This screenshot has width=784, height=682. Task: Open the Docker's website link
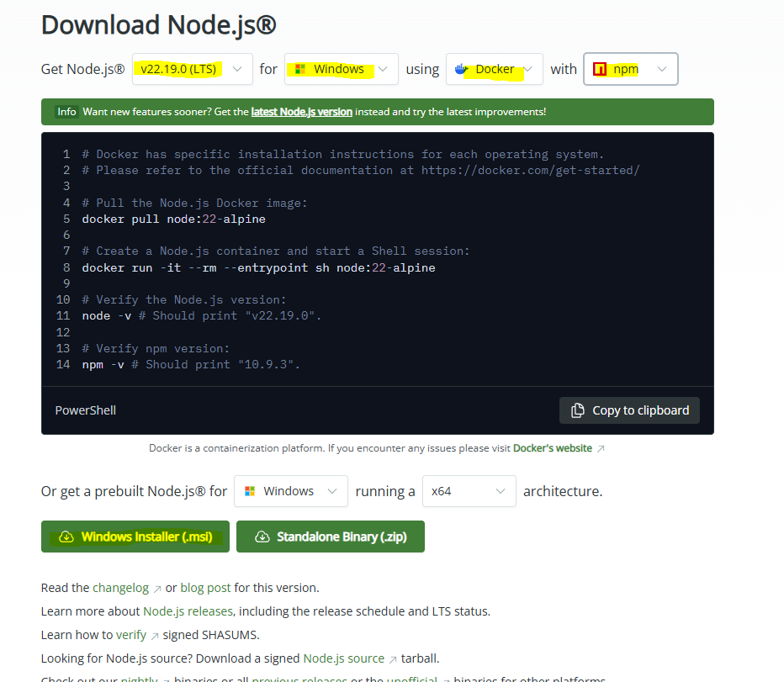tap(553, 448)
